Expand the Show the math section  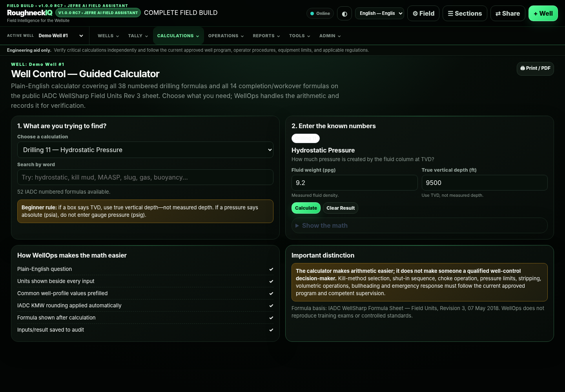coord(419,225)
